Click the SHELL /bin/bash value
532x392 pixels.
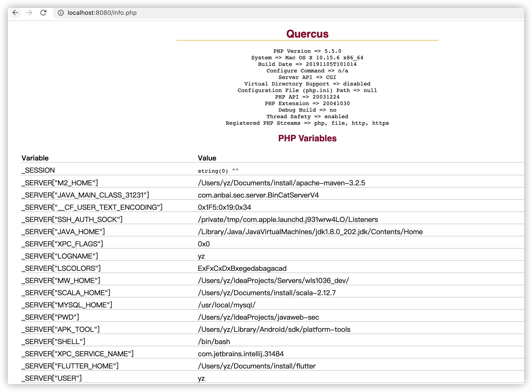214,341
